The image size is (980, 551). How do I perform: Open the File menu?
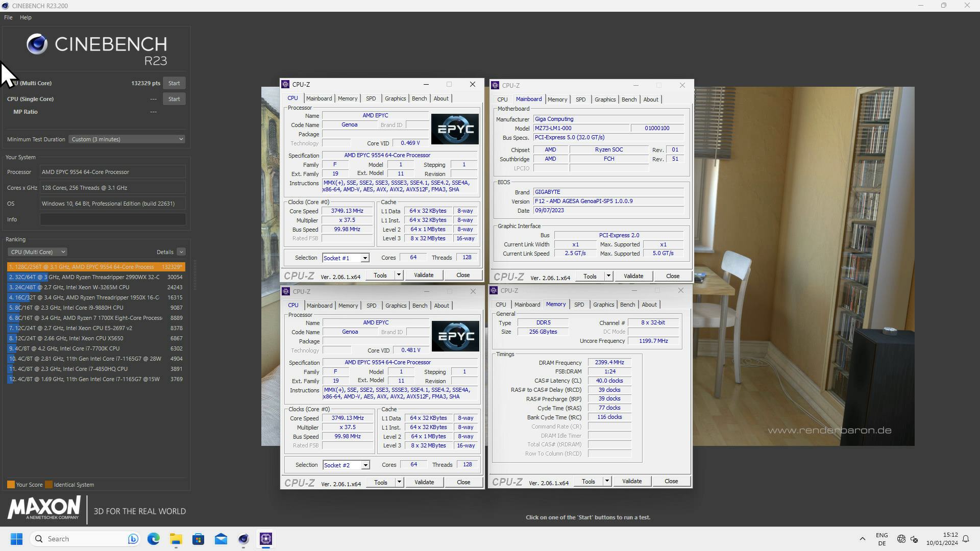coord(8,17)
